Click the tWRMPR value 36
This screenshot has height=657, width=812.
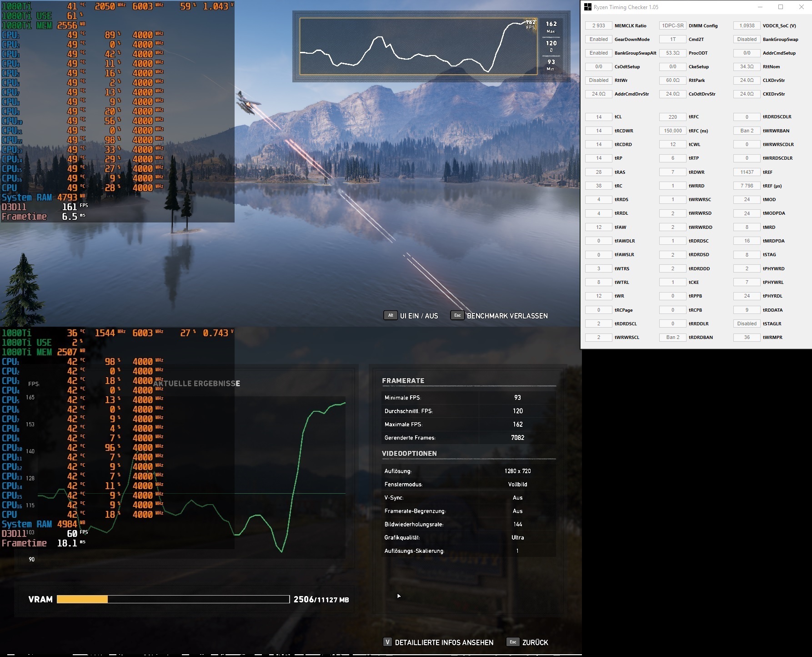pyautogui.click(x=747, y=337)
